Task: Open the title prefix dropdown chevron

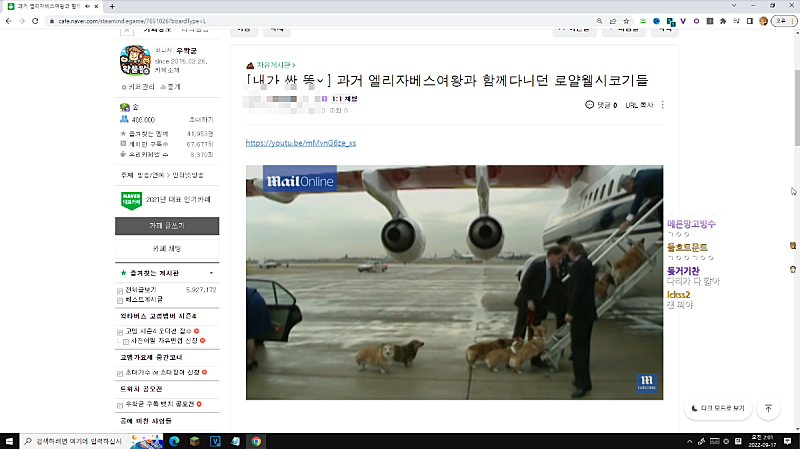Action: click(320, 81)
